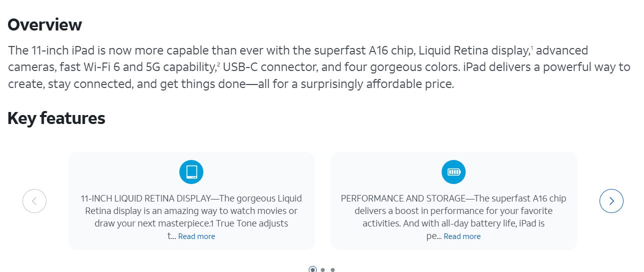Screen dimensions: 644x272
Task: Click "superfast A16 chip" in Overview paragraph
Action: point(364,50)
